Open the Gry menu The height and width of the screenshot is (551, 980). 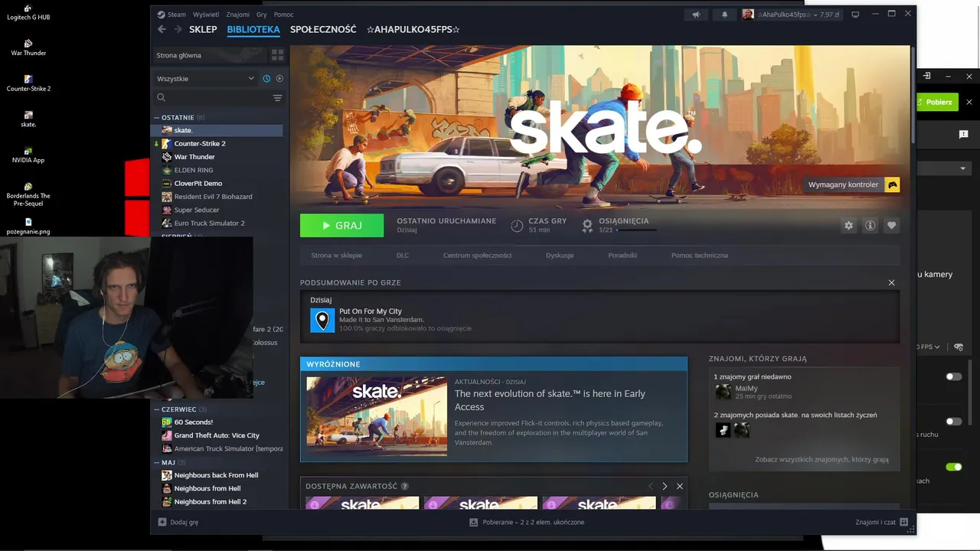262,15
